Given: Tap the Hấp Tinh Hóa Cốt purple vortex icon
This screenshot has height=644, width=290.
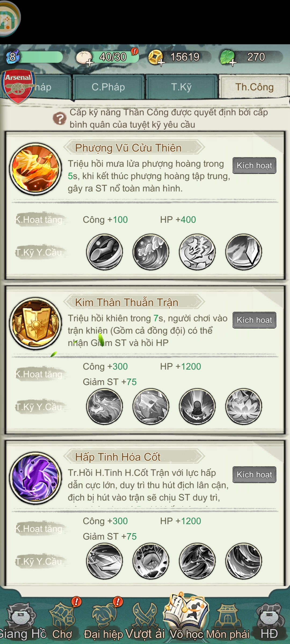Looking at the screenshot, I should (35, 478).
